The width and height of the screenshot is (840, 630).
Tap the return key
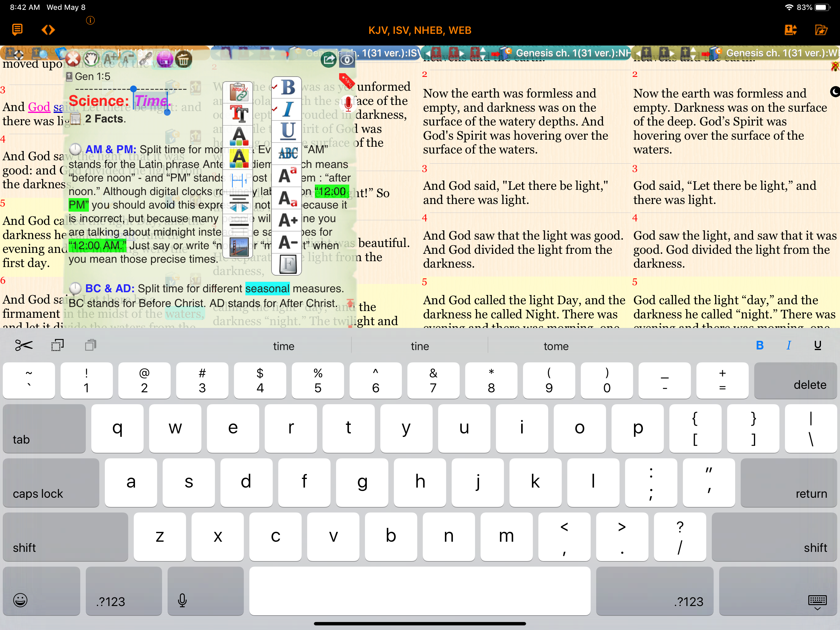788,483
